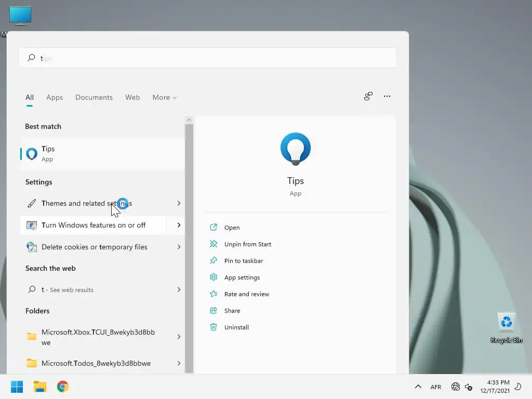Open the search options people icon
The width and height of the screenshot is (532, 399).
pyautogui.click(x=368, y=96)
